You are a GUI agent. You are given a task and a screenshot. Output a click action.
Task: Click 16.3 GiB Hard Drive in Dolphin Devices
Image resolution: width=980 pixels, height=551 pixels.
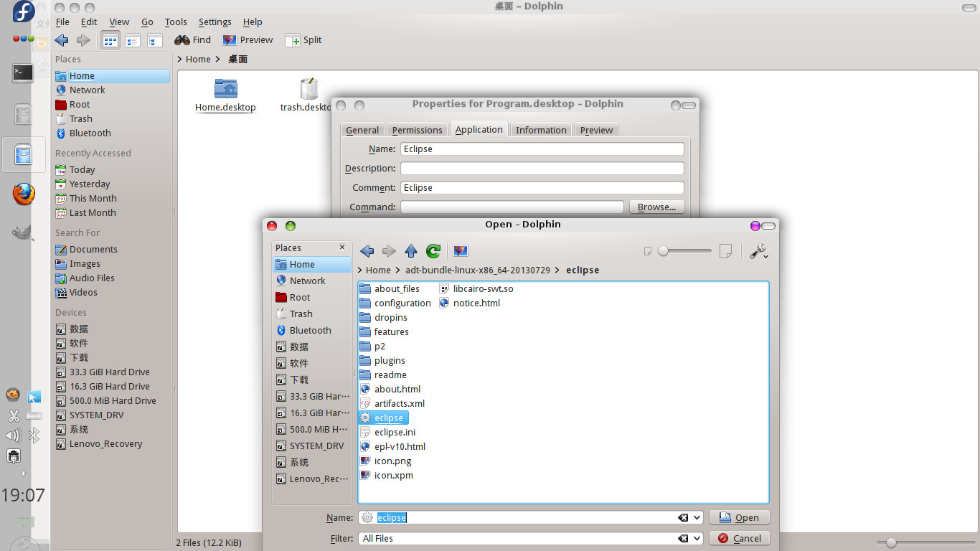(x=110, y=386)
